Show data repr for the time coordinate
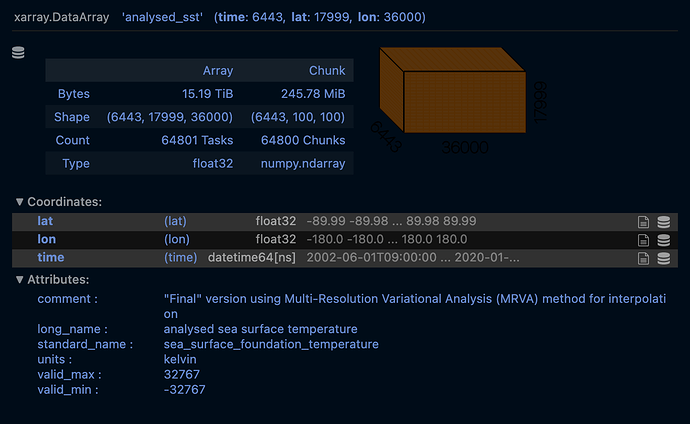Screen dimensions: 690x424 pos(664,258)
